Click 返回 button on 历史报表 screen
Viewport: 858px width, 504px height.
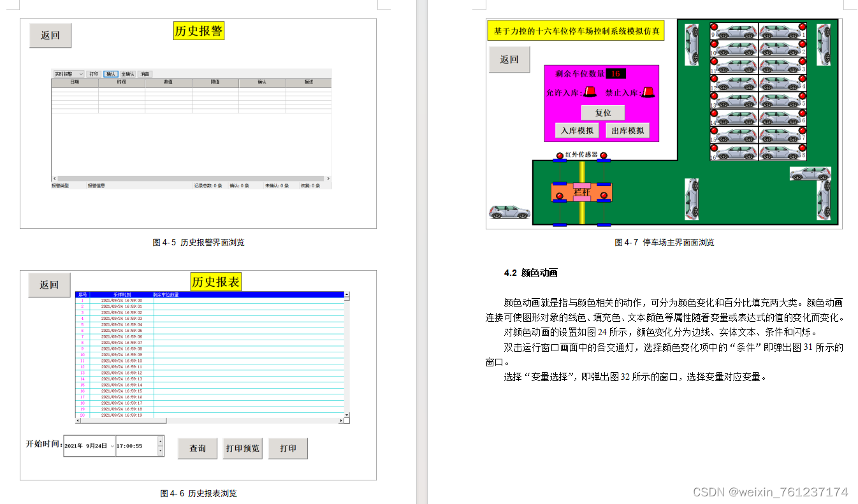click(x=49, y=285)
